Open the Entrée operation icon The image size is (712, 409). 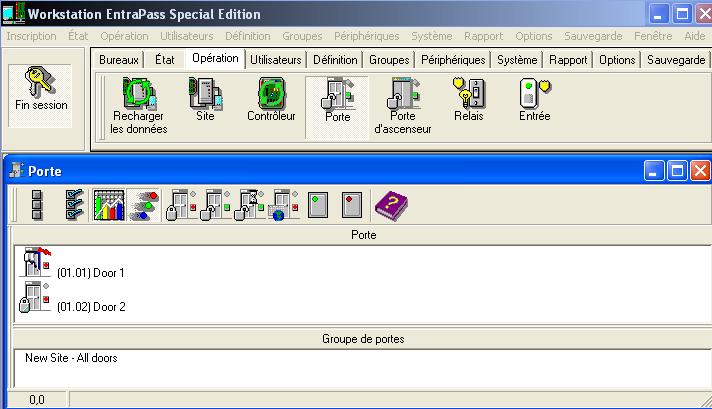click(x=534, y=93)
